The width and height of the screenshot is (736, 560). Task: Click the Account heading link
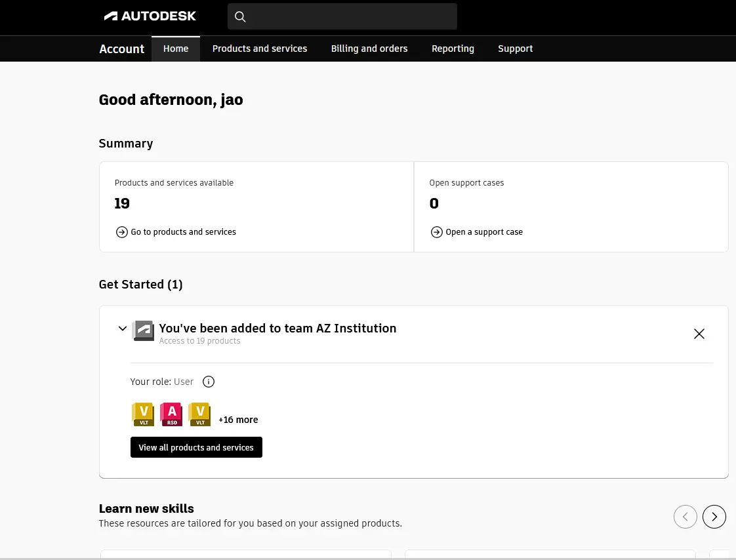121,49
